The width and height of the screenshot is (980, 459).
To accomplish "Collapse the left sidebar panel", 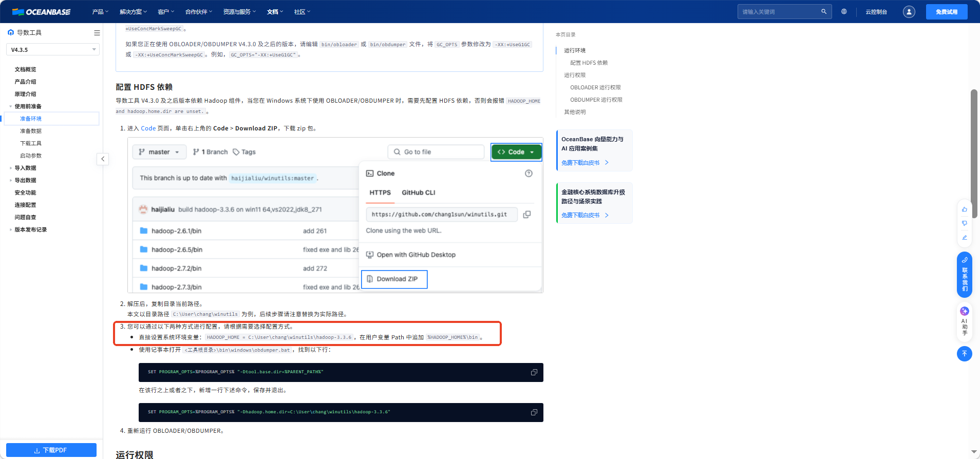I will point(103,159).
